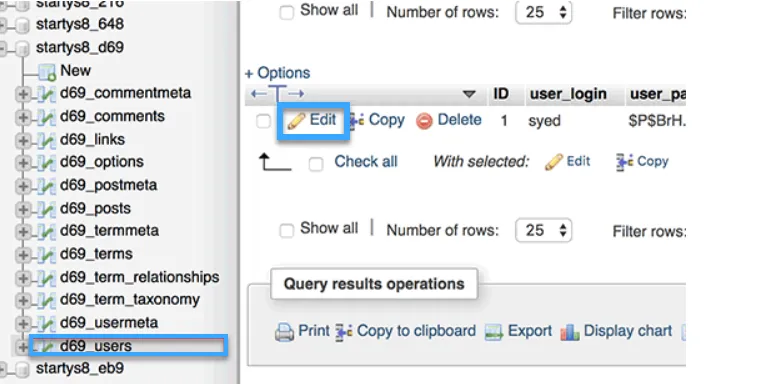Expand the d69_termmeta table node
The image size is (778, 384).
22,232
